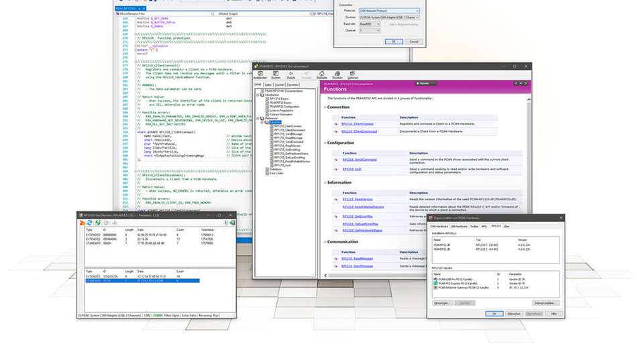Collapse the Configuration section heading
The width and height of the screenshot is (644, 362).
[x=325, y=143]
